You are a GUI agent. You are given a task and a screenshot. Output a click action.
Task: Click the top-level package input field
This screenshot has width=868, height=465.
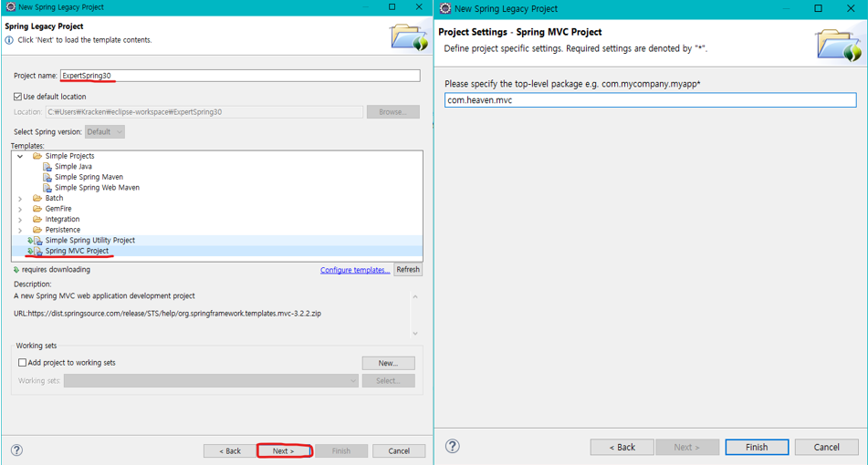coord(651,100)
